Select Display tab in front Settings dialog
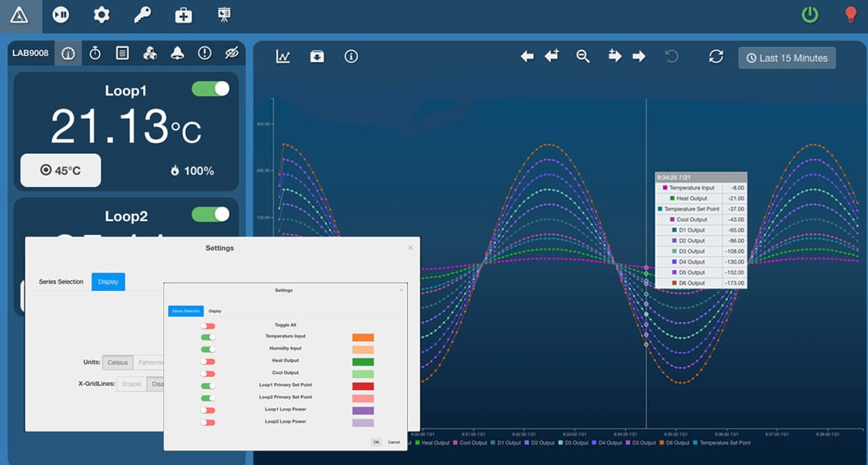The width and height of the screenshot is (868, 465). pos(215,311)
